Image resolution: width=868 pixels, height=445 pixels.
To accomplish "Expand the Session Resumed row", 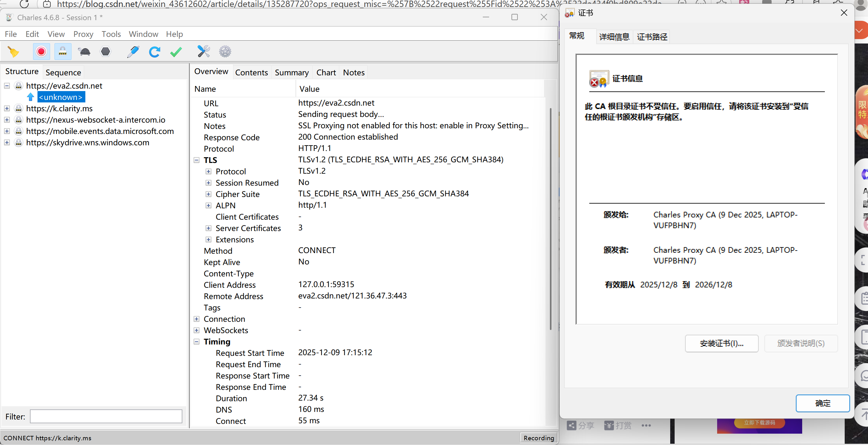I will tap(208, 183).
